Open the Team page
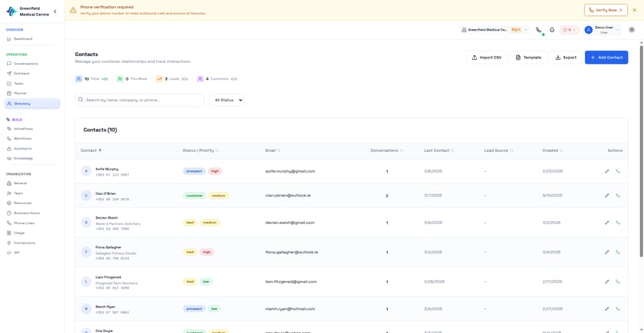This screenshot has height=333, width=644. pyautogui.click(x=31, y=193)
